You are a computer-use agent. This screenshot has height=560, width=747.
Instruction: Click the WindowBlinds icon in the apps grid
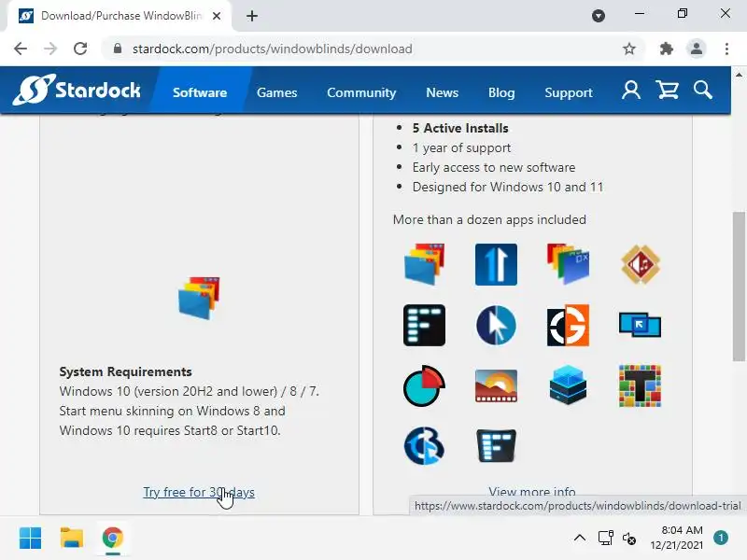coord(424,264)
